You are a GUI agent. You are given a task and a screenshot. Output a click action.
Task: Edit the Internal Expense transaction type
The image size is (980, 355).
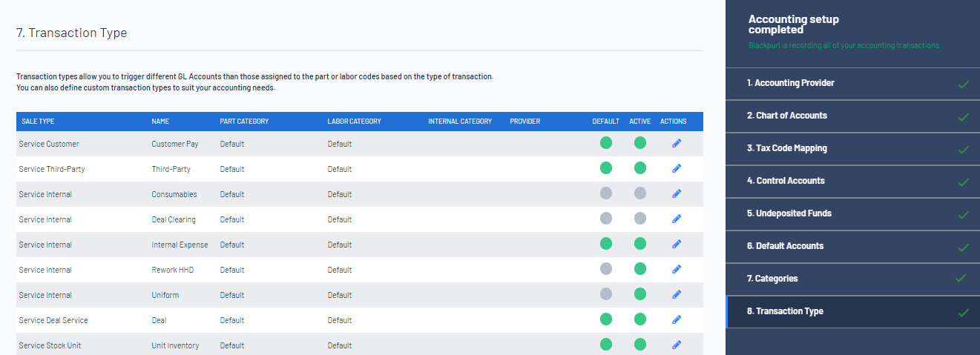(x=677, y=244)
